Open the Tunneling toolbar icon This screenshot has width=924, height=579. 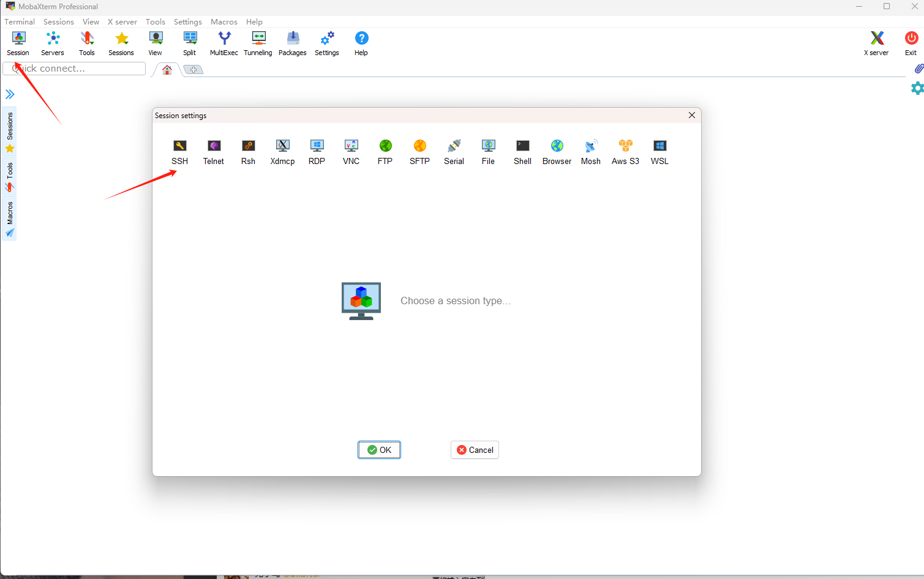[258, 43]
